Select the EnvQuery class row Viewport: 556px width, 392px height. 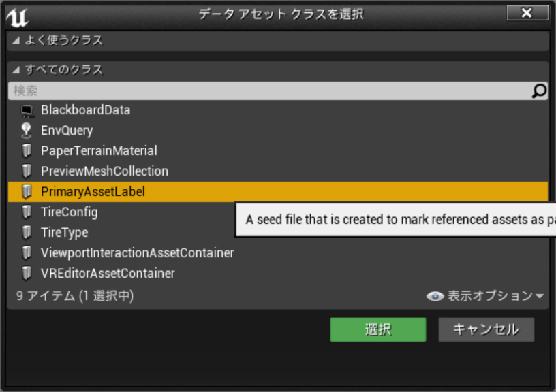278,131
